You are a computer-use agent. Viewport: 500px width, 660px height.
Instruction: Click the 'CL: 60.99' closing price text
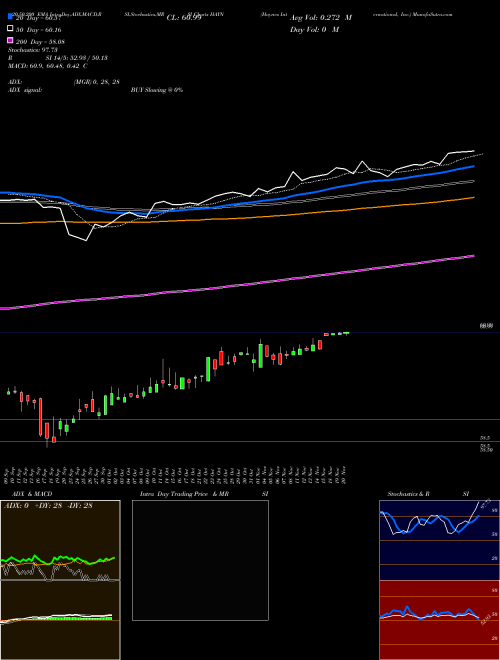tap(184, 18)
